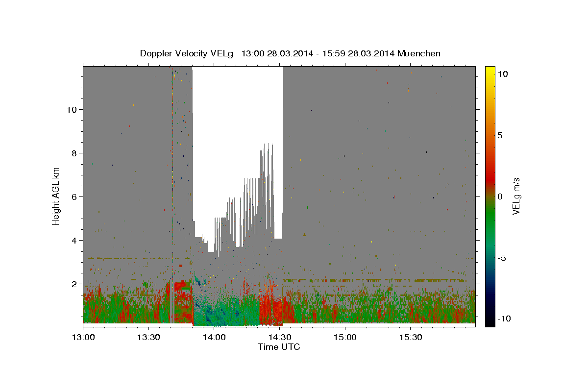Click the colorbar label '10' at top
The image size is (588, 392).
tap(503, 74)
